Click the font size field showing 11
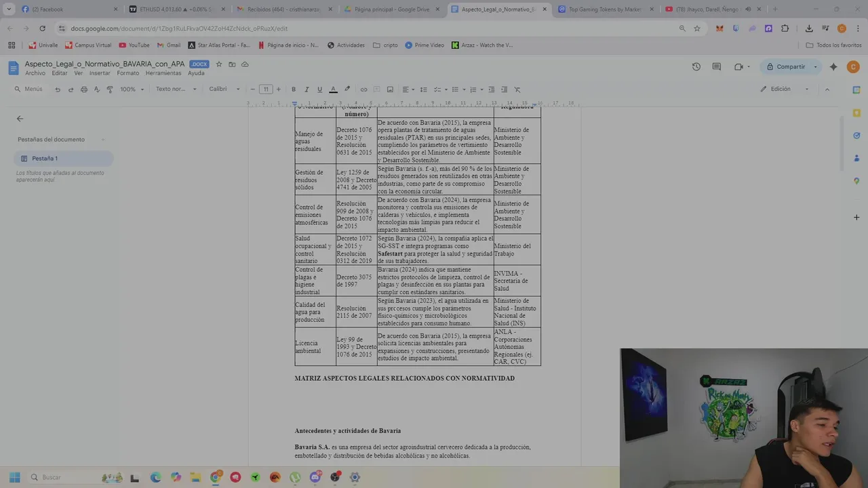The image size is (868, 488). tap(266, 89)
